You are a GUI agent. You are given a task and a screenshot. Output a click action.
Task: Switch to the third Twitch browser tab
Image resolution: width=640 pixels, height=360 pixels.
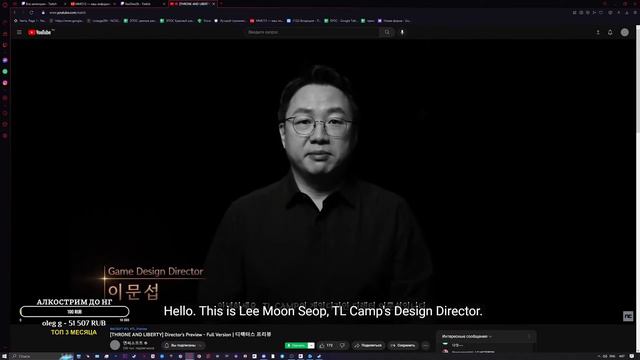pyautogui.click(x=142, y=4)
